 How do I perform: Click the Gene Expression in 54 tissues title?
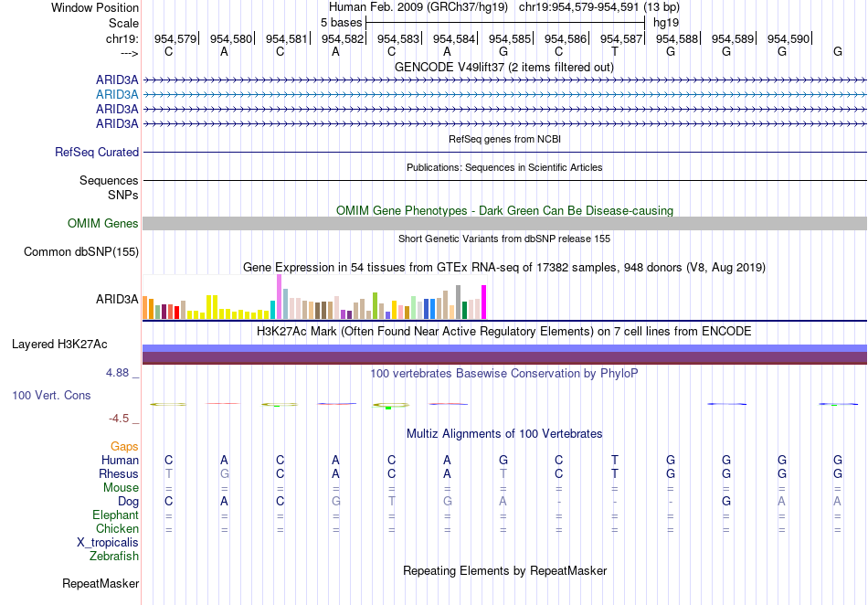click(x=504, y=268)
